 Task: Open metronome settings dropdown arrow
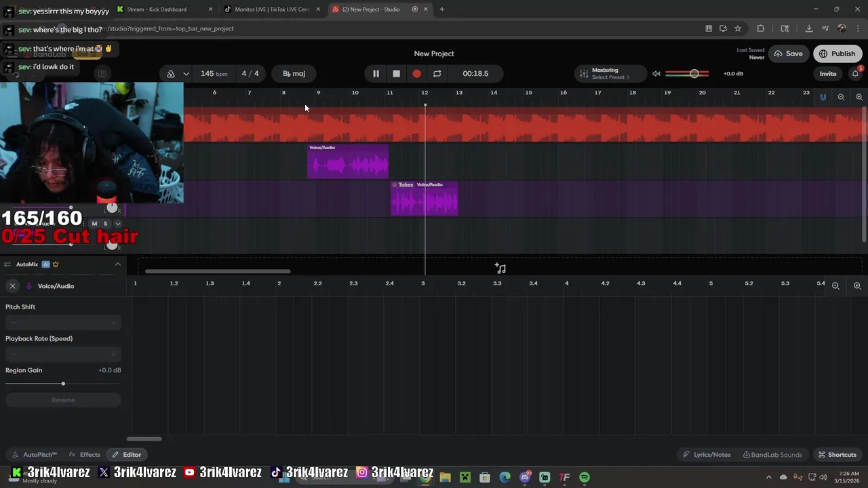[x=186, y=73]
